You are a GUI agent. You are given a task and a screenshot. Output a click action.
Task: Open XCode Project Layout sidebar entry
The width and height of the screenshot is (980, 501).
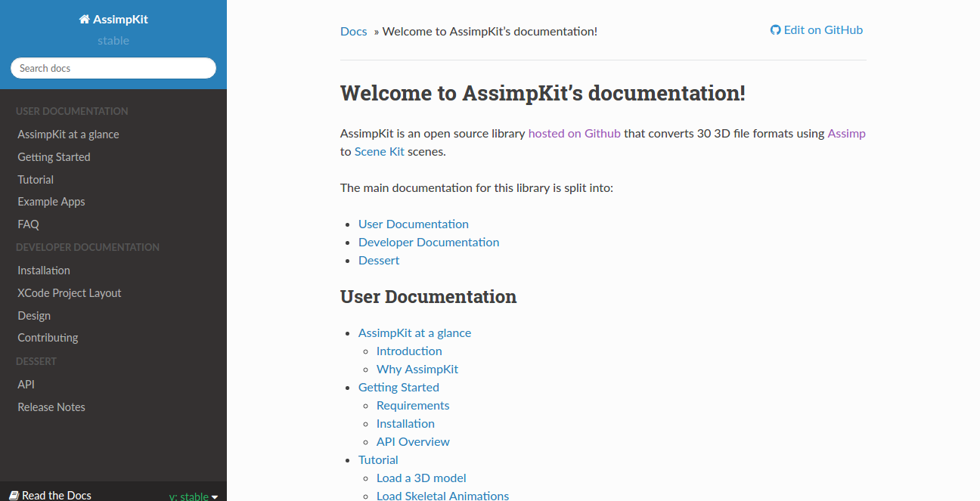coord(70,293)
